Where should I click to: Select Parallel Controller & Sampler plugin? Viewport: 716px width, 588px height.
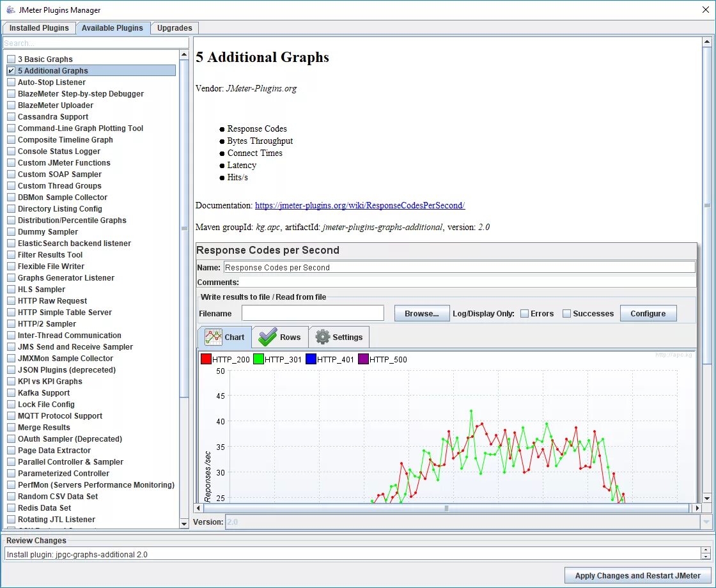71,462
